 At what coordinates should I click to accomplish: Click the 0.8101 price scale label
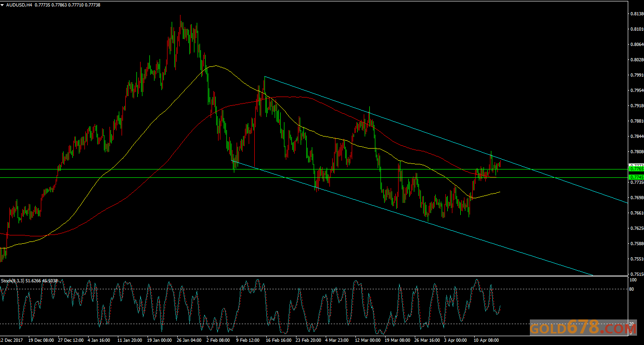(x=637, y=29)
